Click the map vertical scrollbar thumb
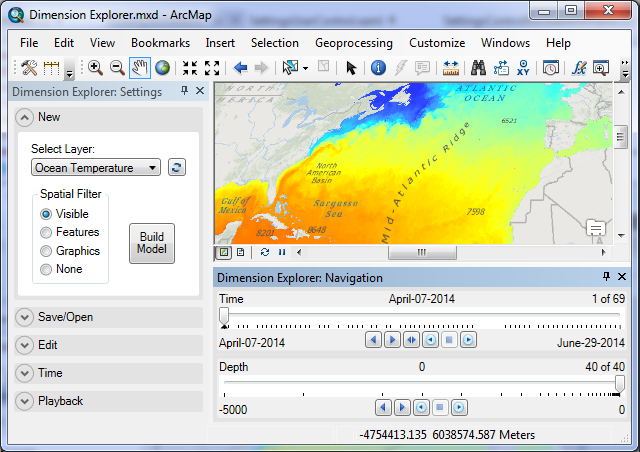The image size is (640, 452). tap(620, 137)
